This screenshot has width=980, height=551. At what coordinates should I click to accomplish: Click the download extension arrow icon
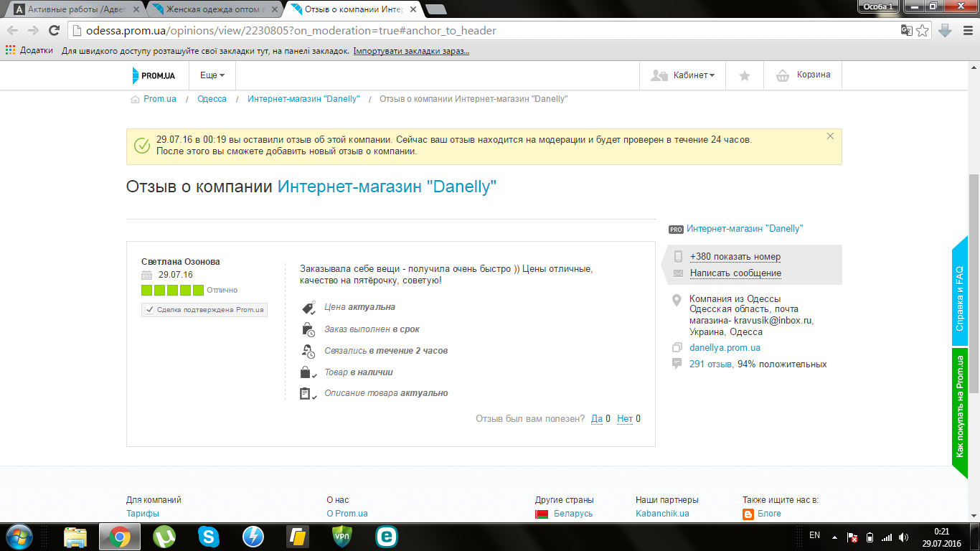(945, 31)
